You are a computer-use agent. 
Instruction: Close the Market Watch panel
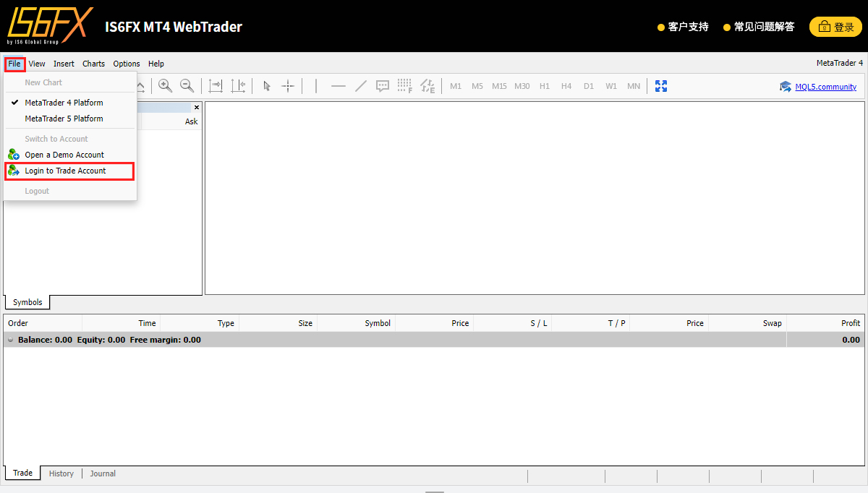click(x=197, y=107)
